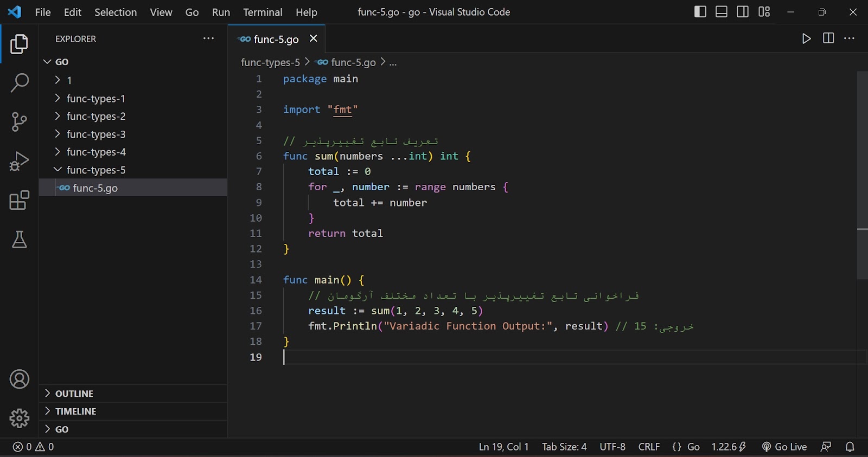Click the "fmt" import string
This screenshot has width=868, height=457.
click(x=342, y=110)
